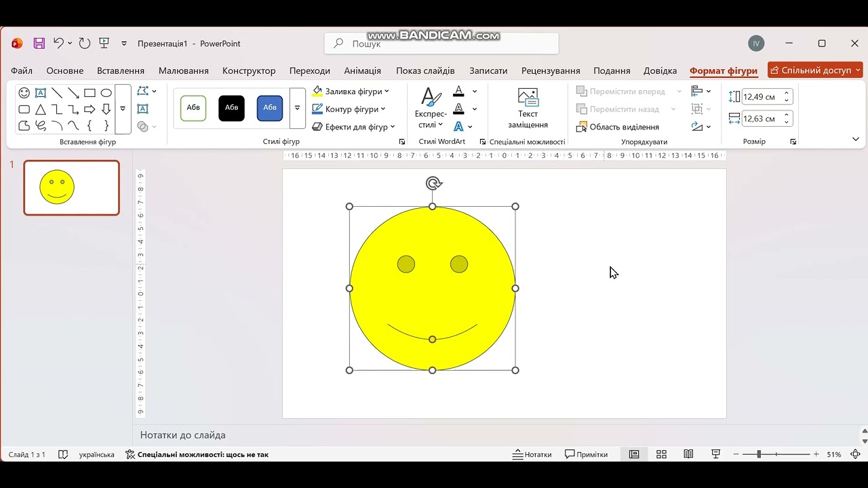Open the align objects dropdown
Image resolution: width=868 pixels, height=488 pixels.
701,91
